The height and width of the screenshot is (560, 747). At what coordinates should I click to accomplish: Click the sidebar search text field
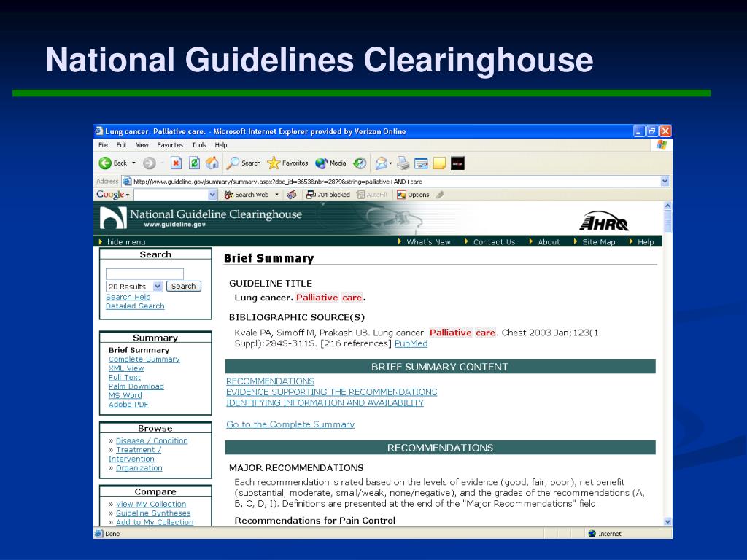[x=144, y=274]
